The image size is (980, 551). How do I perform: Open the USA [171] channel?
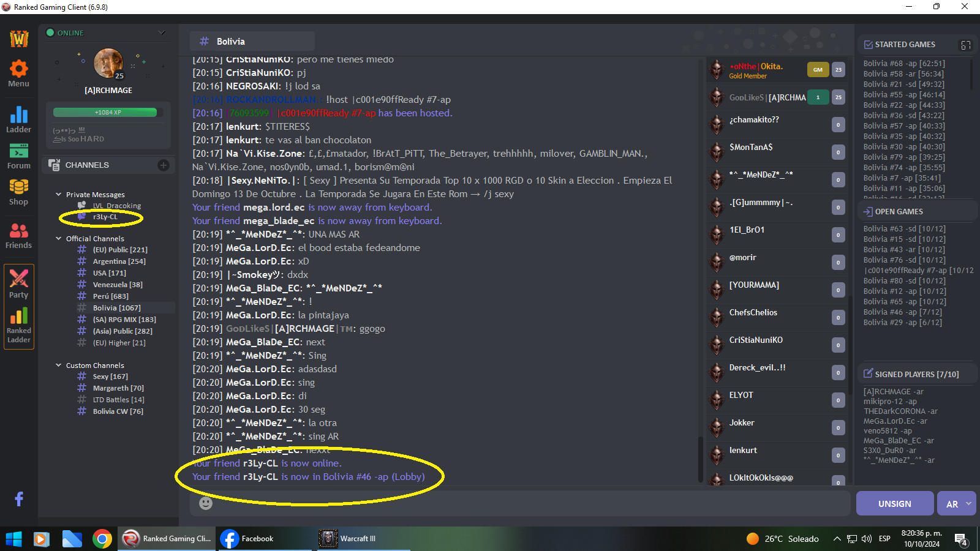click(109, 273)
